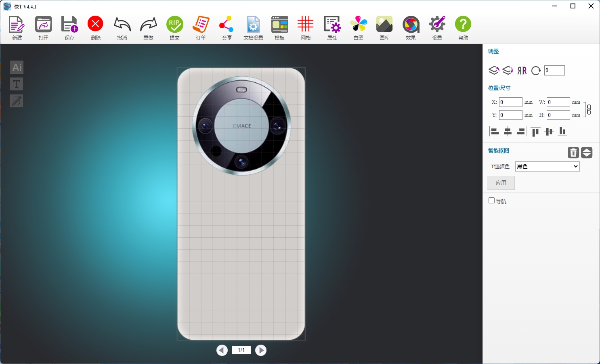This screenshot has height=364, width=600.
Task: Click the Apply (应用) button
Action: (x=501, y=183)
